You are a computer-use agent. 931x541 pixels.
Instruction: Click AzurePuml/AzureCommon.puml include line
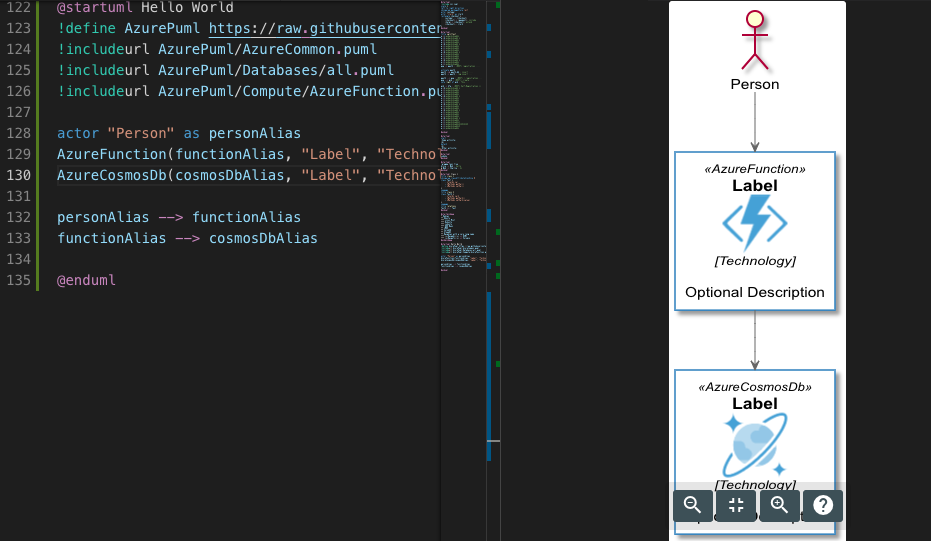(217, 49)
